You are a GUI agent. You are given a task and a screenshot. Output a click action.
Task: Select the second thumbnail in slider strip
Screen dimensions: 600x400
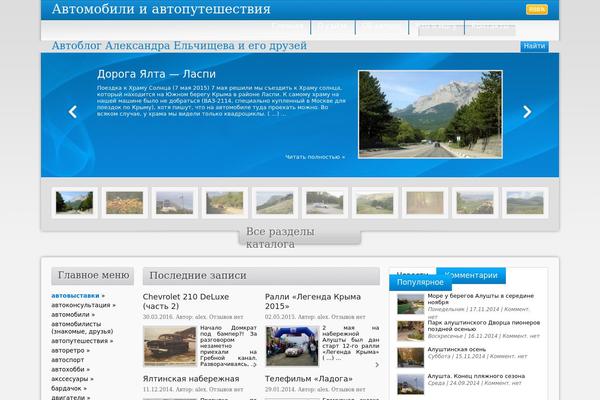(x=124, y=202)
